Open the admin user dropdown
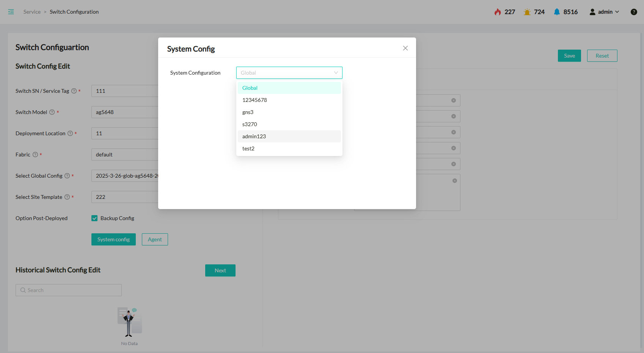This screenshot has width=644, height=353. tap(605, 12)
